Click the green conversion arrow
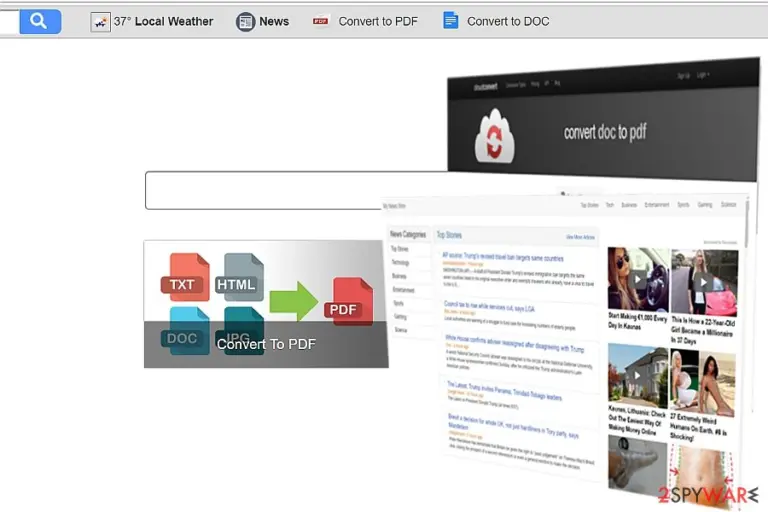Viewport: 768px width, 512px height. [x=293, y=300]
